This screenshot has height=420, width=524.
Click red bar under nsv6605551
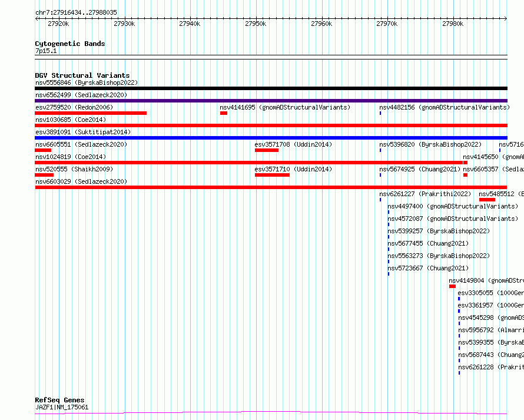tap(43, 150)
